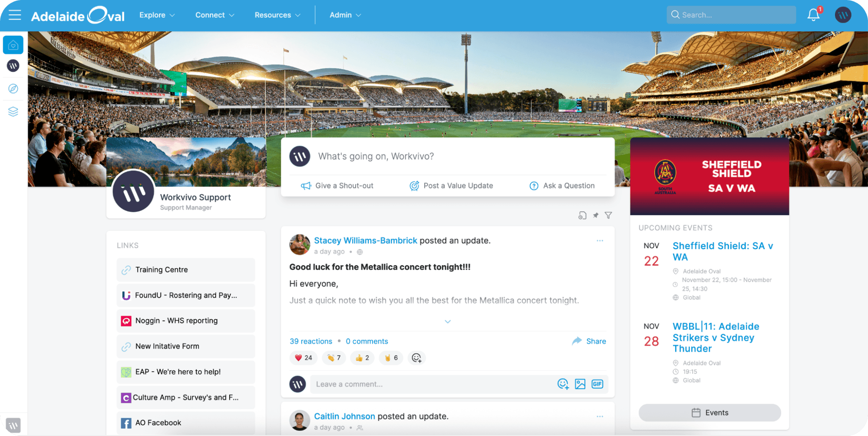Attach an image to the comment
This screenshot has width=868, height=436.
(580, 384)
